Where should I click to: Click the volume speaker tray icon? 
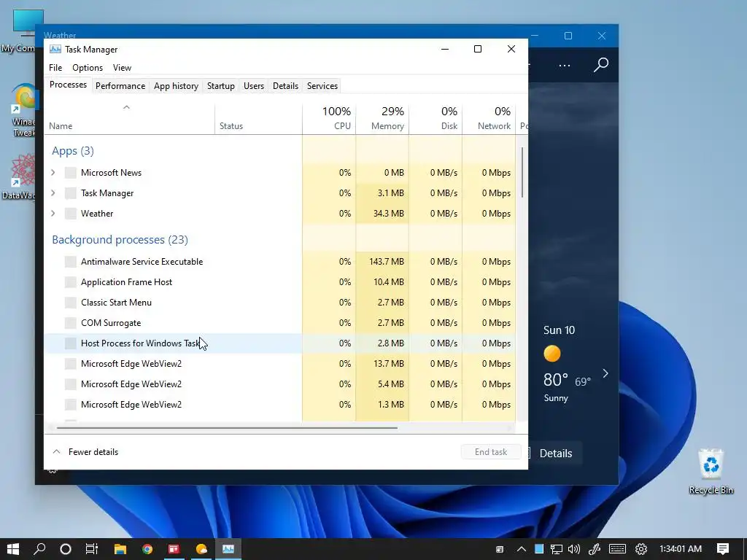(x=574, y=549)
